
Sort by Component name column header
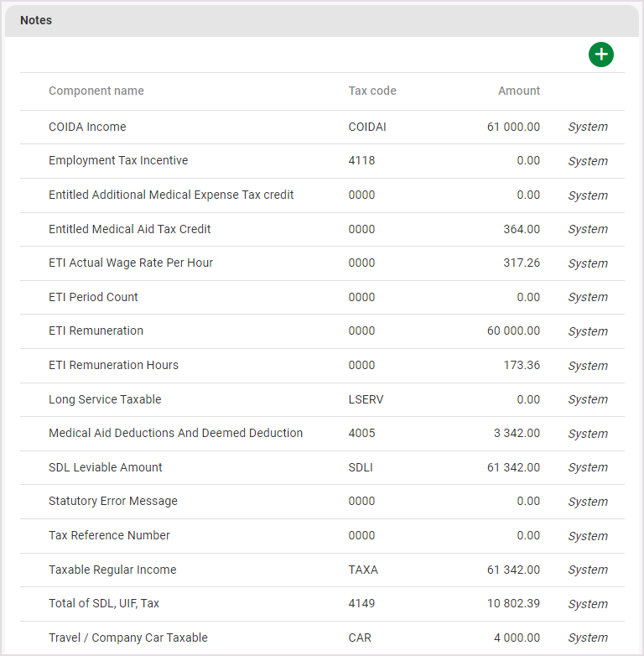pos(96,91)
